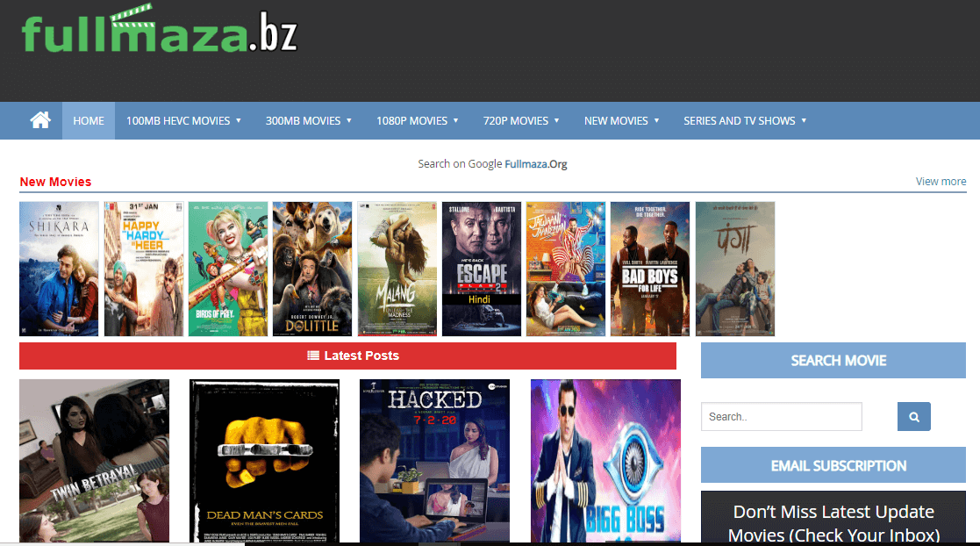Viewport: 980px width, 546px height.
Task: Click the home icon in navigation bar
Action: [40, 120]
